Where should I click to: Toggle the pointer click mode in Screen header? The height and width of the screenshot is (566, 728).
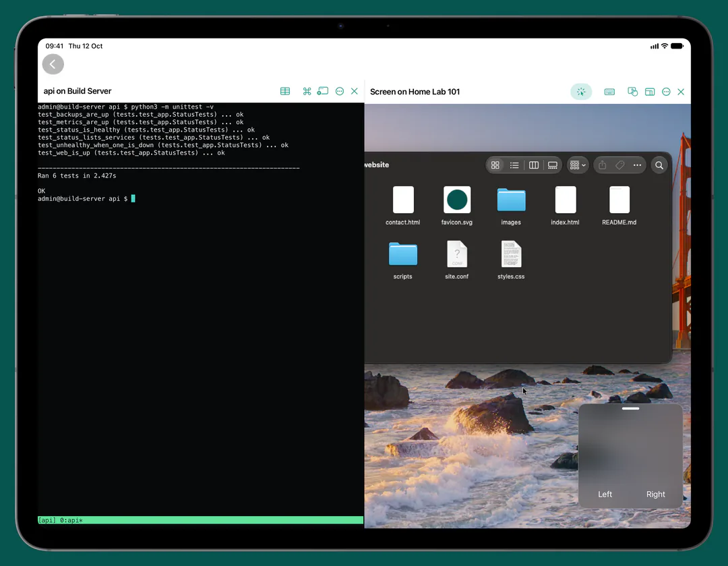click(x=581, y=92)
